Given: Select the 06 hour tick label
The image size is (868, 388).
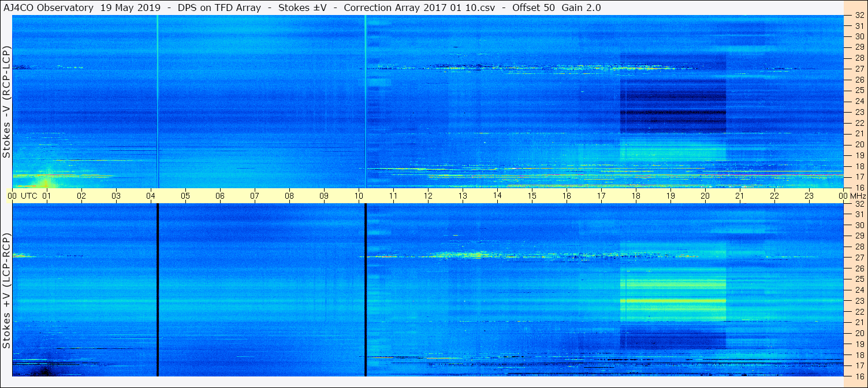Looking at the screenshot, I should click(220, 196).
